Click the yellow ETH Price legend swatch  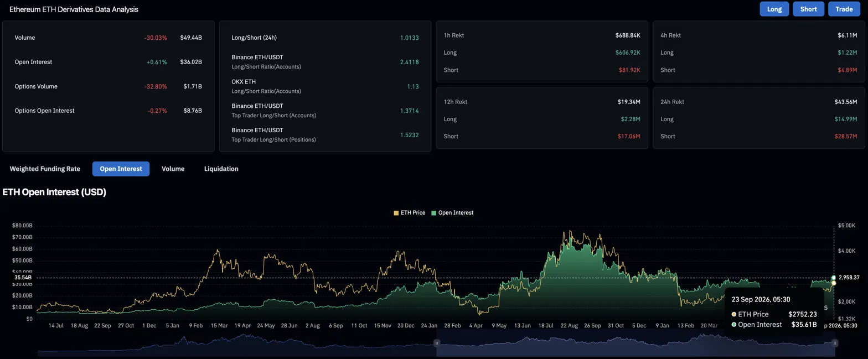click(x=396, y=212)
